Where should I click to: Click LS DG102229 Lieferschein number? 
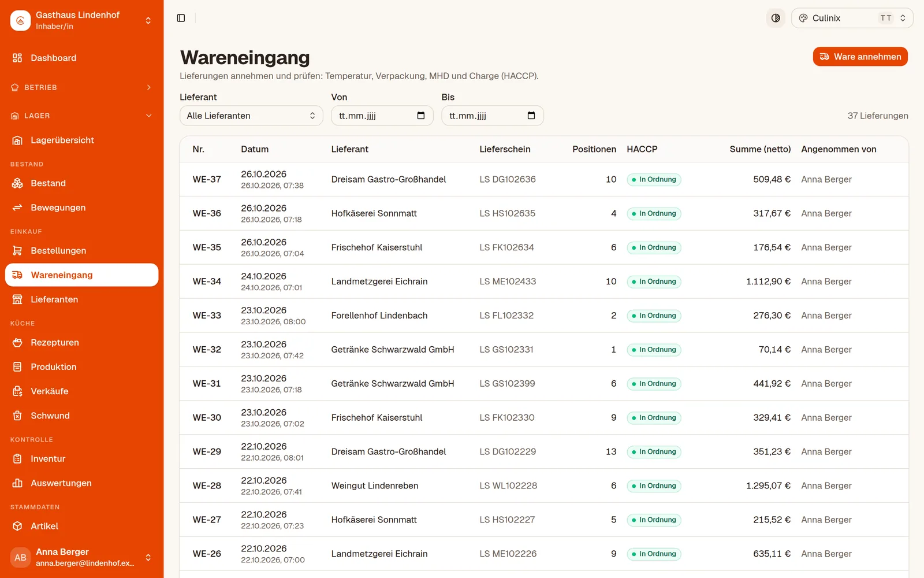(x=508, y=451)
